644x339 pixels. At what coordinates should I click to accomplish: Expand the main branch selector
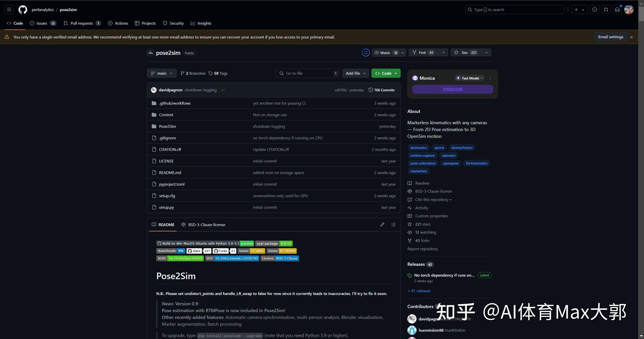[x=161, y=73]
